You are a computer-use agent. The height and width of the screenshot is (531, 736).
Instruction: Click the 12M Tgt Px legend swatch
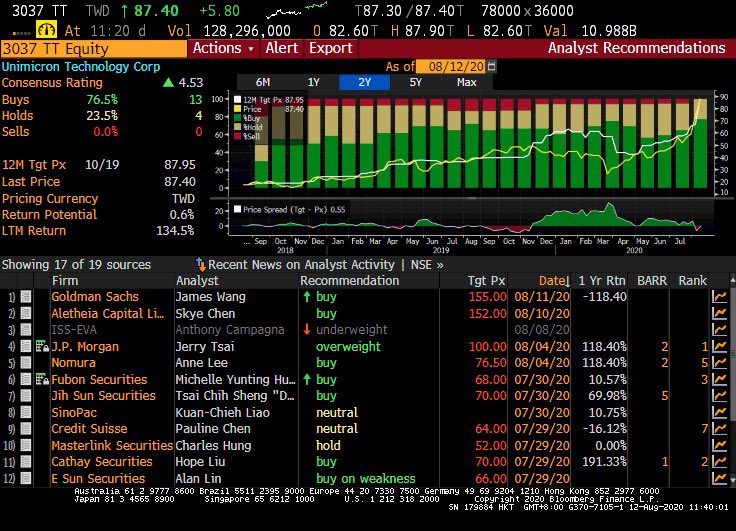click(238, 100)
